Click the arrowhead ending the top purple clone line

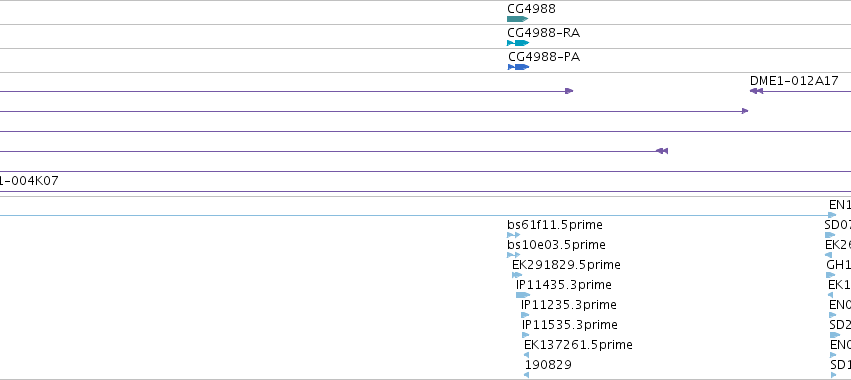tap(569, 91)
